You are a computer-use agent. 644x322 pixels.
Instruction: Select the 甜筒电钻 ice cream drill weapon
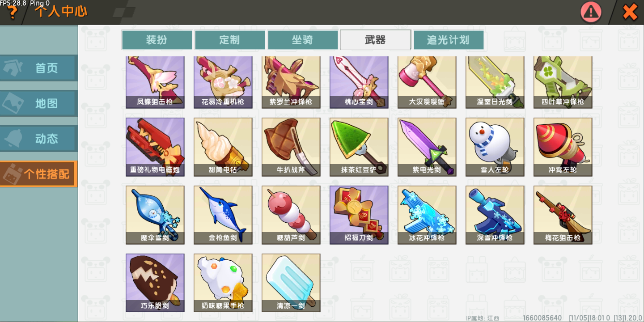(223, 147)
